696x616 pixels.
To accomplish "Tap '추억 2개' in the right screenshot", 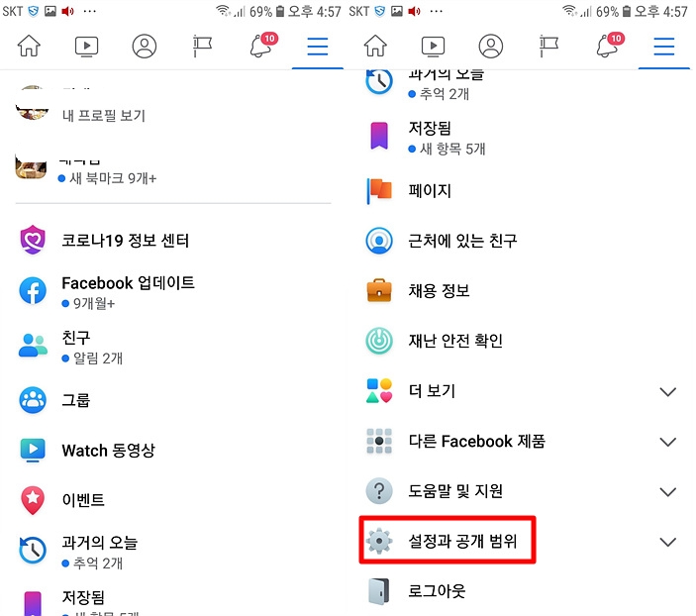I will coord(445,94).
